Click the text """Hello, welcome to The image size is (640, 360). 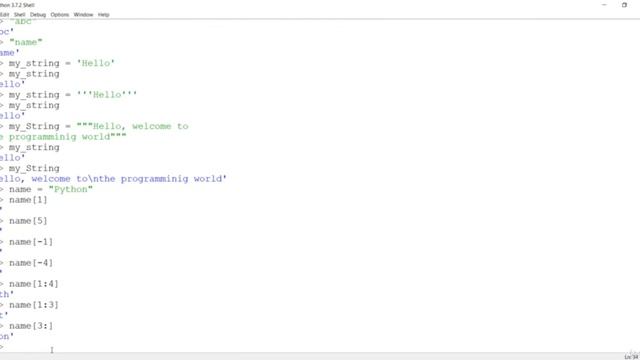coord(133,126)
